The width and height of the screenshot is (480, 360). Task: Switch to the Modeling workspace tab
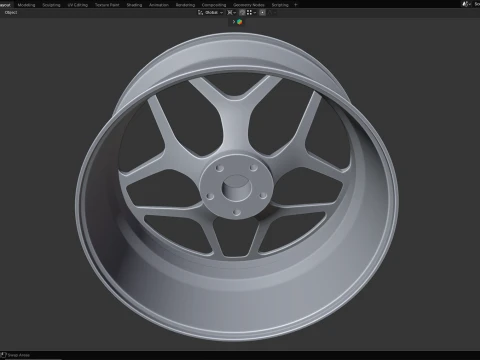26,5
